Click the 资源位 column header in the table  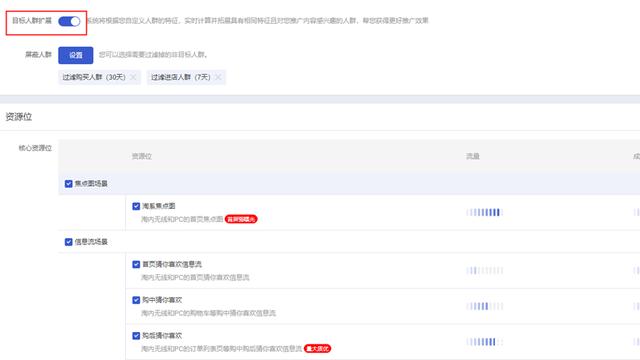(x=142, y=156)
